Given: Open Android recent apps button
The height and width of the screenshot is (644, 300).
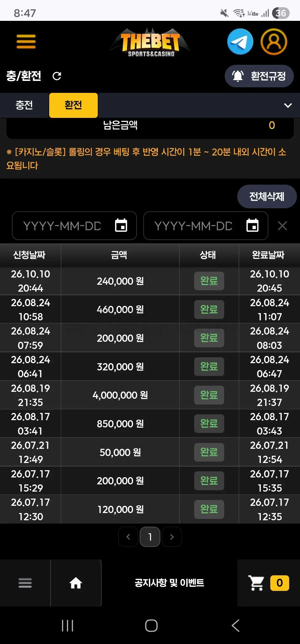Looking at the screenshot, I should coord(67,626).
